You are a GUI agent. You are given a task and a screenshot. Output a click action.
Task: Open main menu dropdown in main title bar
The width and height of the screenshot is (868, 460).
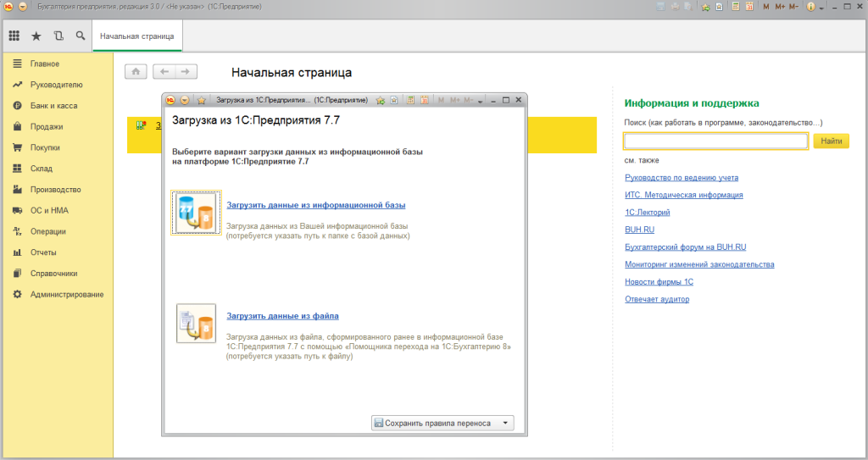coord(23,7)
